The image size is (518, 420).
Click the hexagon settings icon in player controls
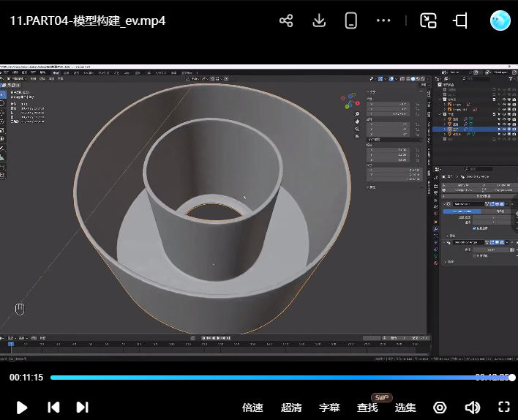pos(440,408)
